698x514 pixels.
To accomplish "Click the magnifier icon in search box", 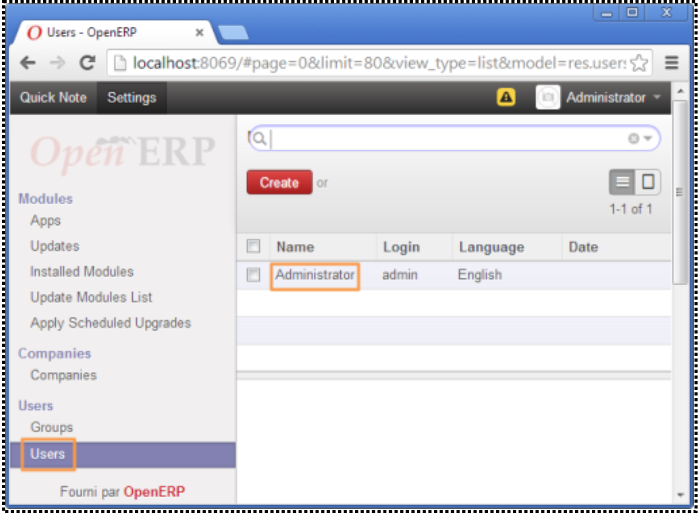I will tap(260, 138).
